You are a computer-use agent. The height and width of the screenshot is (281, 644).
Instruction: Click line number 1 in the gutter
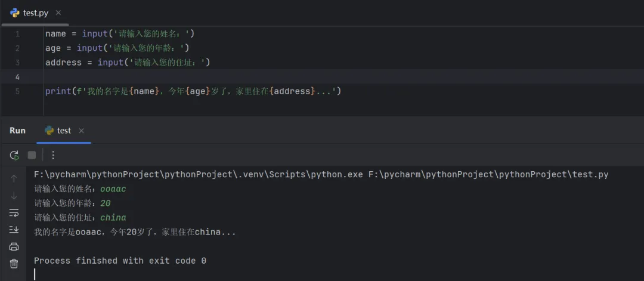(x=17, y=34)
